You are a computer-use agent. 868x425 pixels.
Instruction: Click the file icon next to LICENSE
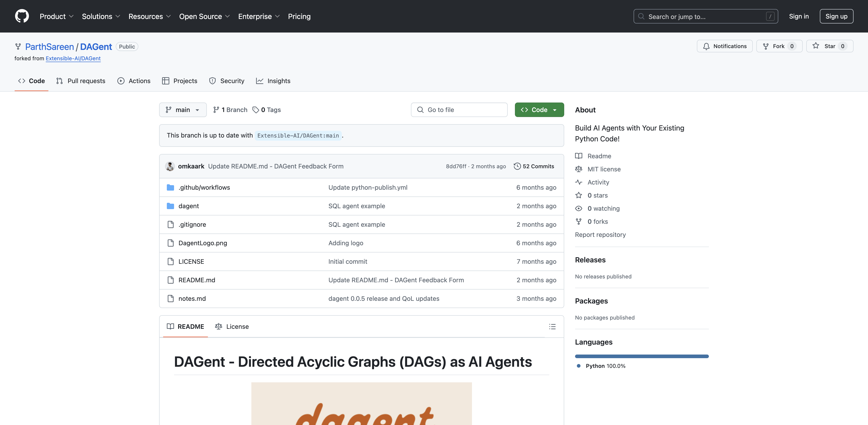click(170, 262)
